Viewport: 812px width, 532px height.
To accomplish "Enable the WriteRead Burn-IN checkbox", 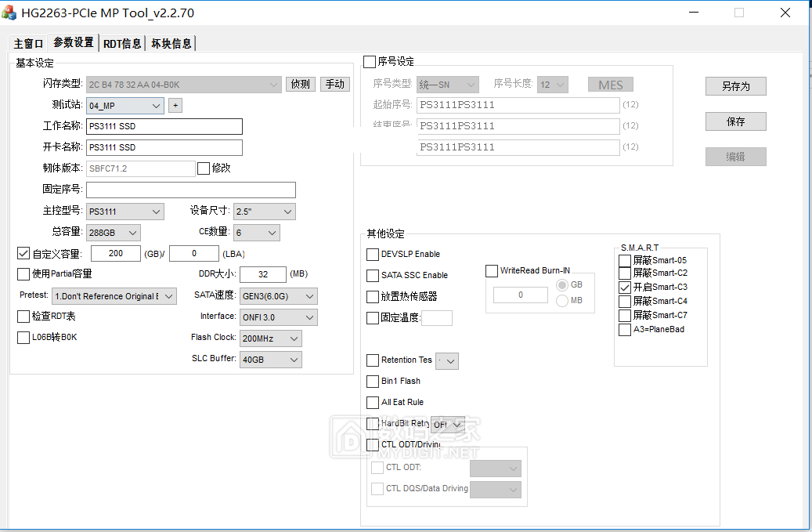I will click(492, 271).
